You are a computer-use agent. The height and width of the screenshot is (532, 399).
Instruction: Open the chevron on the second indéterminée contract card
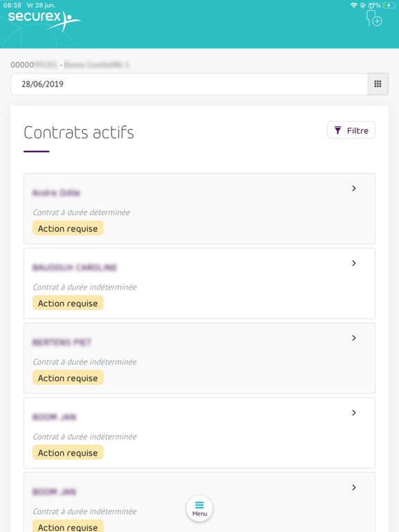tap(353, 338)
